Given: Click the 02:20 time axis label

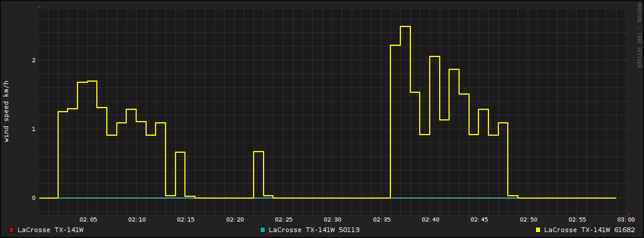Looking at the screenshot, I should pos(234,220).
